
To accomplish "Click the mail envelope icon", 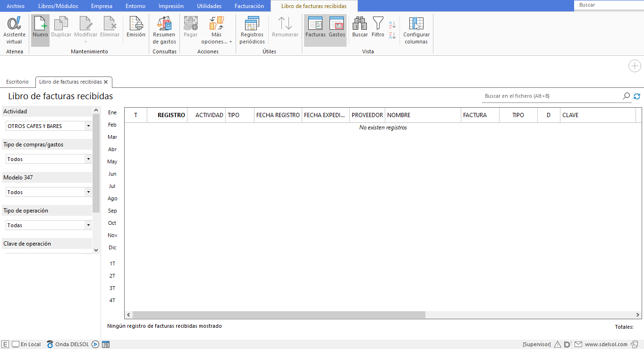I will point(578,344).
